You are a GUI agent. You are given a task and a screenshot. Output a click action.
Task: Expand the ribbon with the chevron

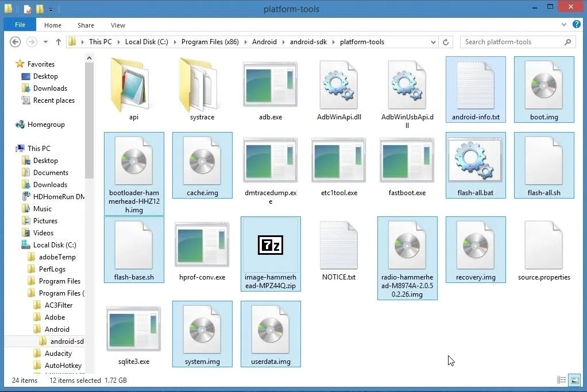[x=563, y=25]
